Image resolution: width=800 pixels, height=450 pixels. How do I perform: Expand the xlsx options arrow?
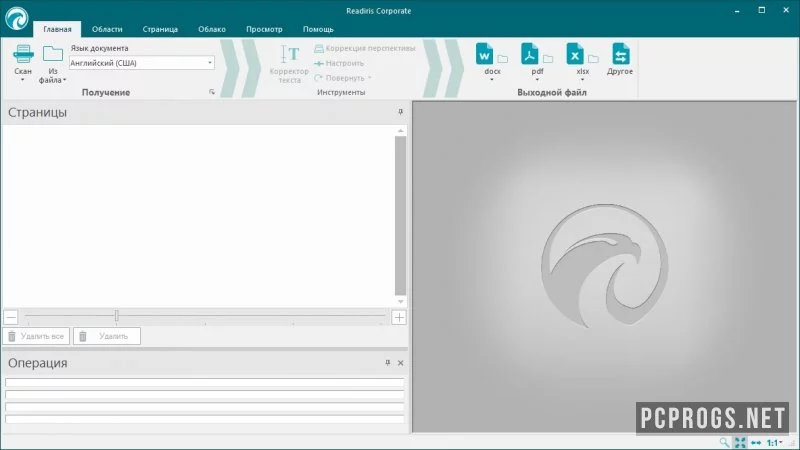coord(582,80)
